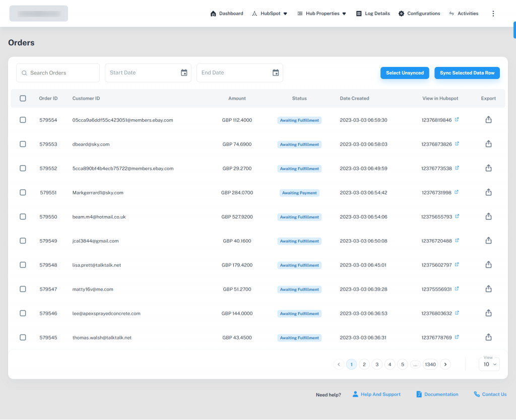Open the Configurations menu item
516x420 pixels.
click(x=419, y=13)
